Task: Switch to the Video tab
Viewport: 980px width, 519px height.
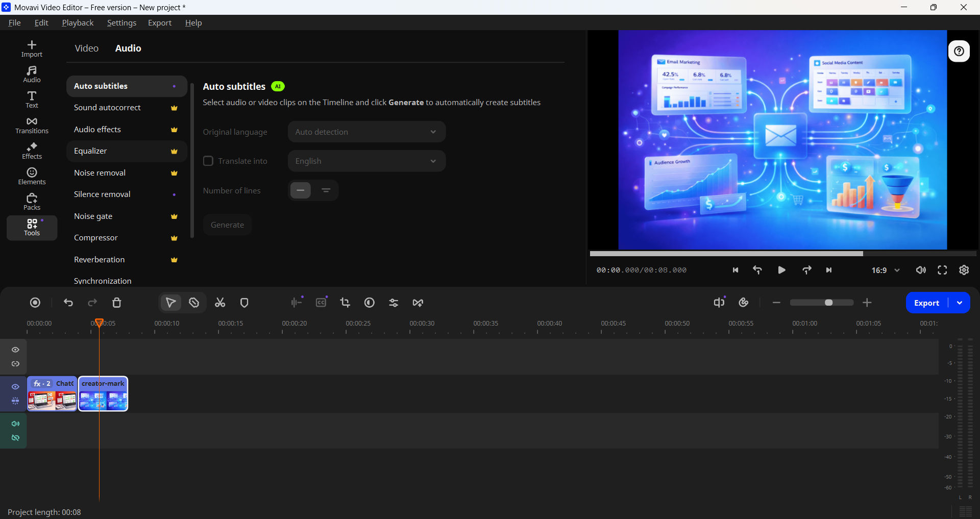Action: 87,48
